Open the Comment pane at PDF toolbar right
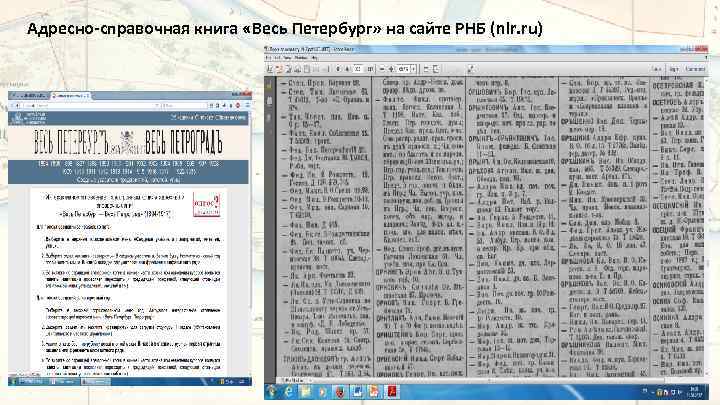 [695, 69]
